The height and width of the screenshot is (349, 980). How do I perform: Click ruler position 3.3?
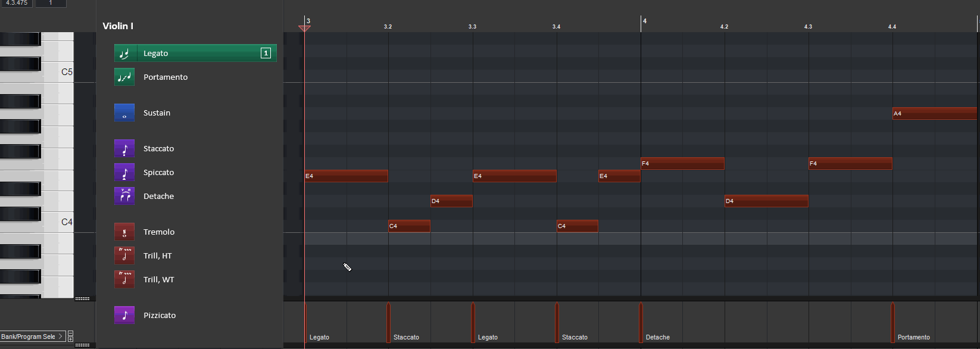[x=472, y=27]
